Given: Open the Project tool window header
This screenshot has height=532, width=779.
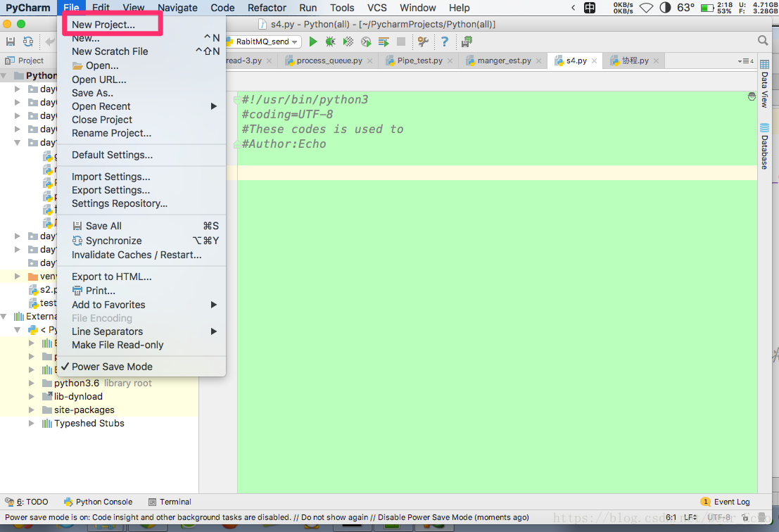Looking at the screenshot, I should point(25,61).
